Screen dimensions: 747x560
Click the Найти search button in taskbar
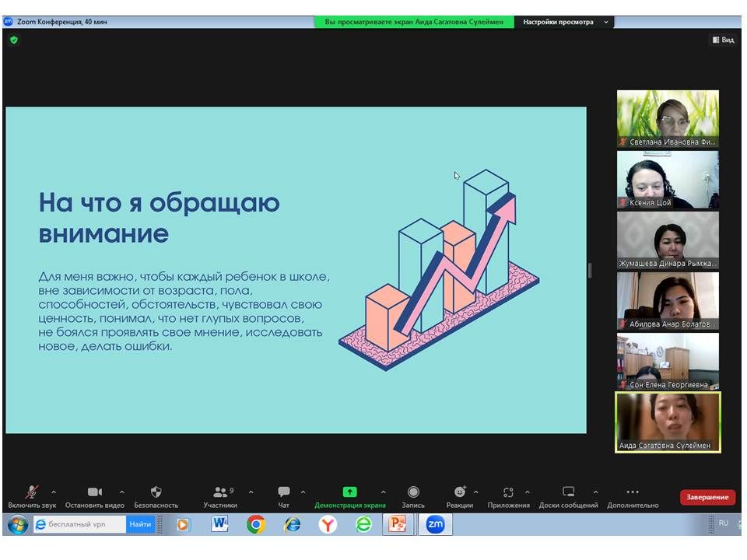coord(140,524)
